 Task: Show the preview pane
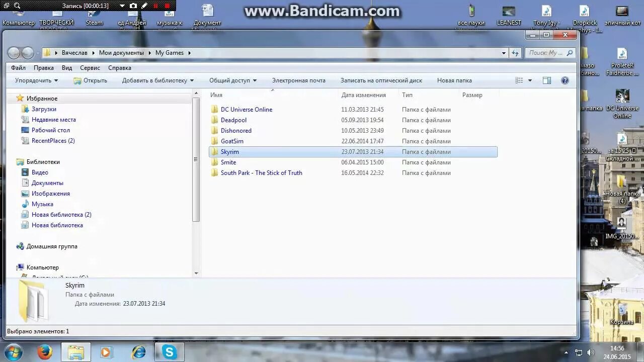pos(547,80)
